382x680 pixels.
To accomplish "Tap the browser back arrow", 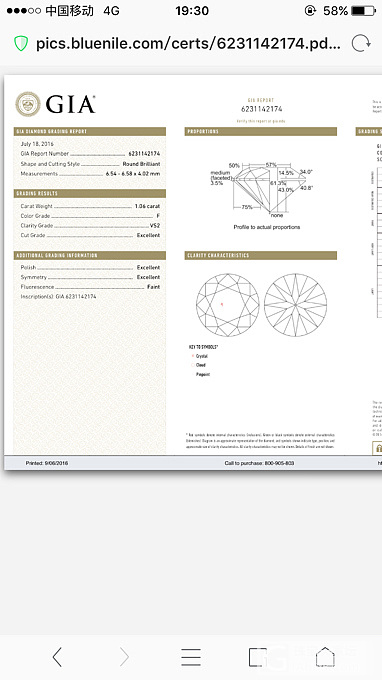I will click(x=57, y=657).
